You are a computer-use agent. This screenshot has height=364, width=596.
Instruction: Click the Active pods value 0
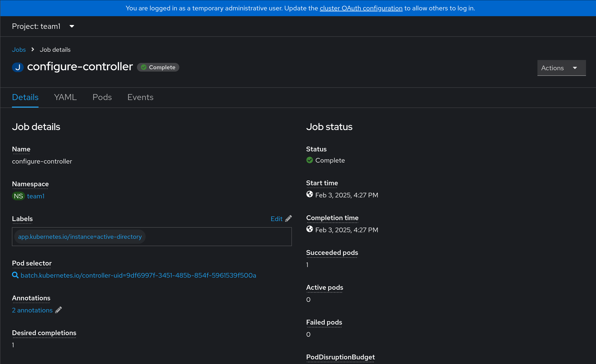point(308,300)
